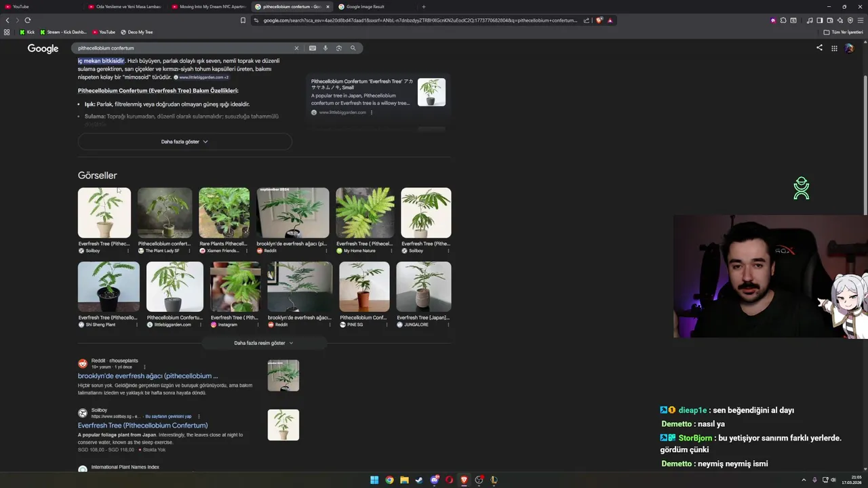Submit search with magnifier icon
This screenshot has height=488, width=868.
tap(353, 48)
